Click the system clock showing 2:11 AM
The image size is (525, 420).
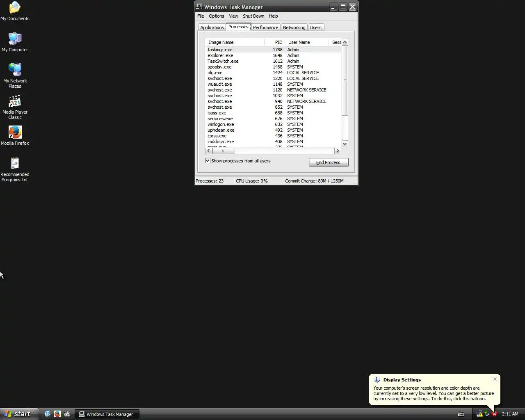tap(510, 414)
